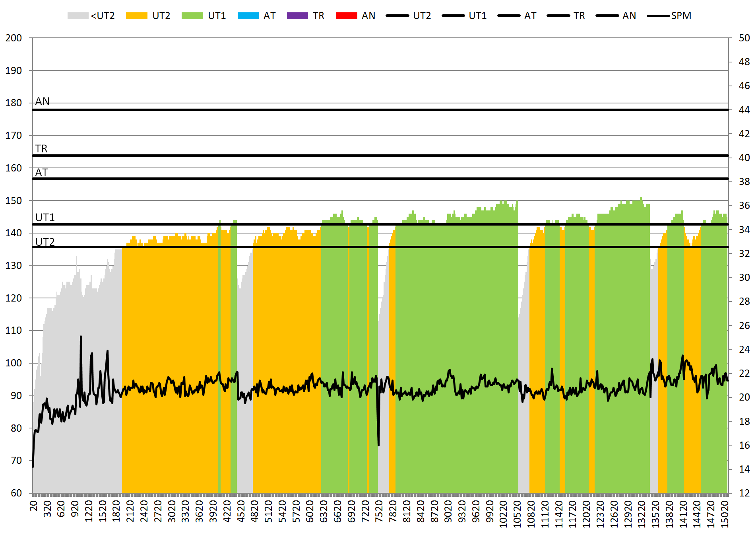Click the UT2 threshold label inside chart
756x545 pixels.
coord(45,242)
